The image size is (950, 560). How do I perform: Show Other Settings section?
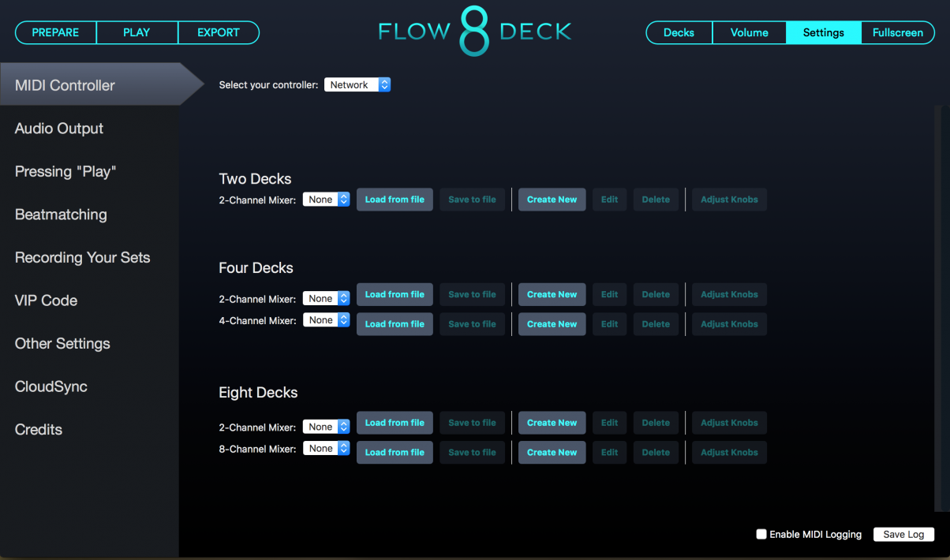(62, 343)
